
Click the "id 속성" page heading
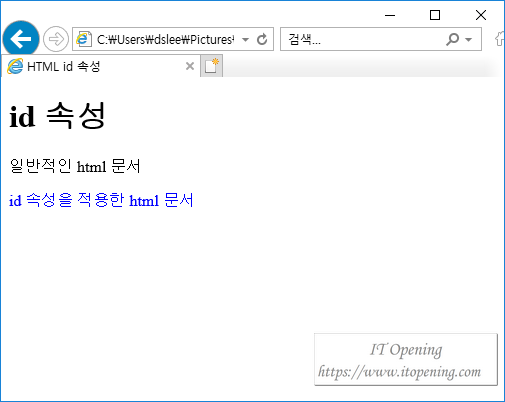point(57,116)
